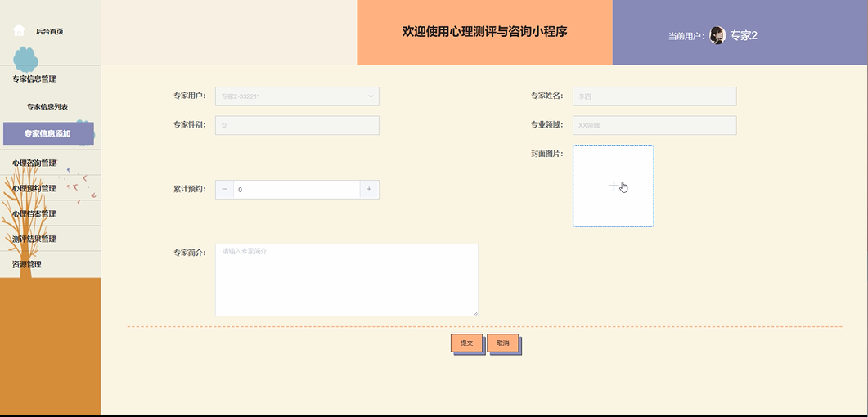Expand the 心理档案管理 menu
Viewport: 868px width, 417px height.
(x=34, y=214)
